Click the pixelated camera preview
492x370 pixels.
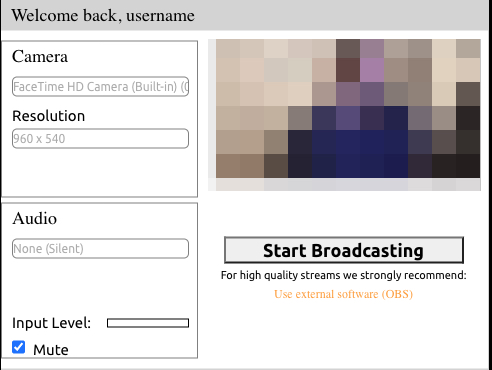348,108
